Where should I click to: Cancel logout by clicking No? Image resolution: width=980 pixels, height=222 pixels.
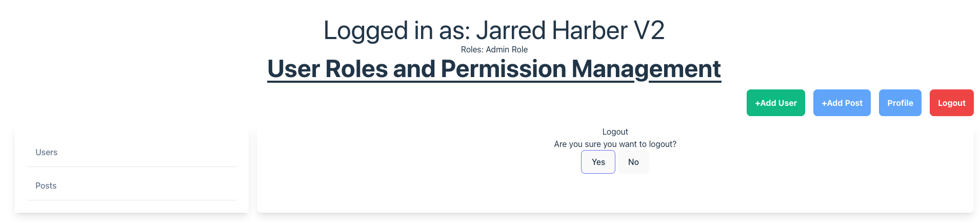click(x=633, y=162)
